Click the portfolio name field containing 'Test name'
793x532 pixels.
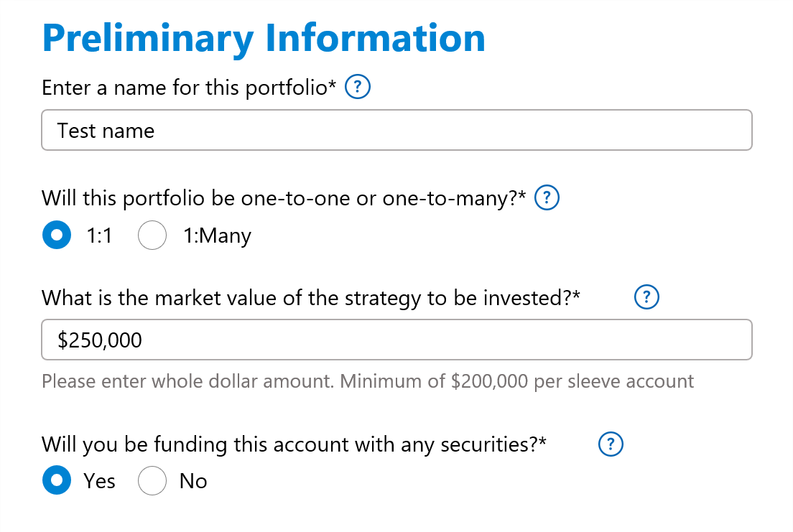(x=396, y=130)
